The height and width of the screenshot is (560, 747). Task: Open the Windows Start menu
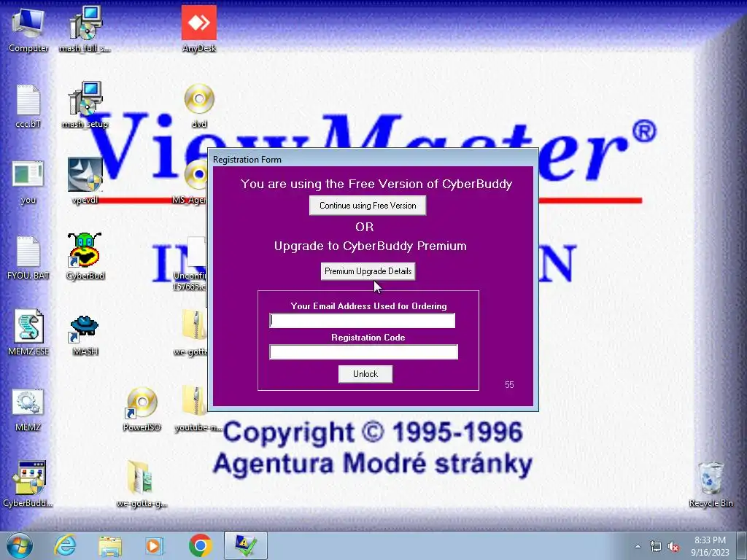tap(20, 545)
